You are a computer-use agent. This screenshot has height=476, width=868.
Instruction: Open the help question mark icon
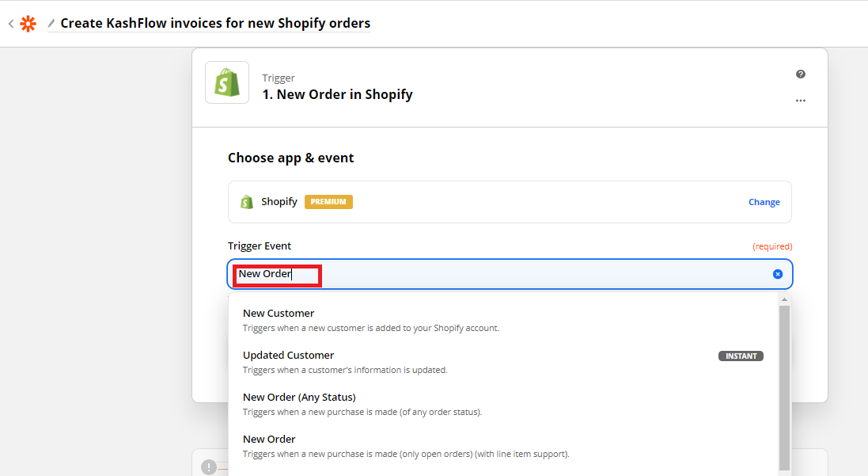[801, 74]
